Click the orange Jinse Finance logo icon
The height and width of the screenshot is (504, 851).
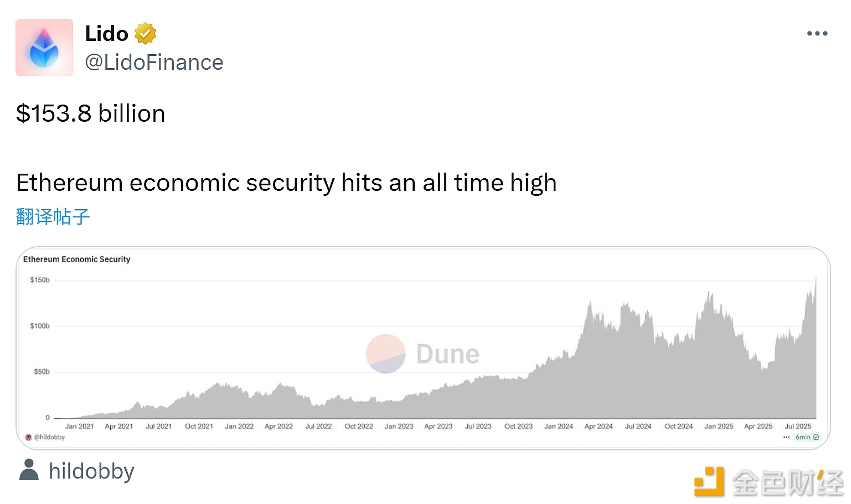point(710,481)
